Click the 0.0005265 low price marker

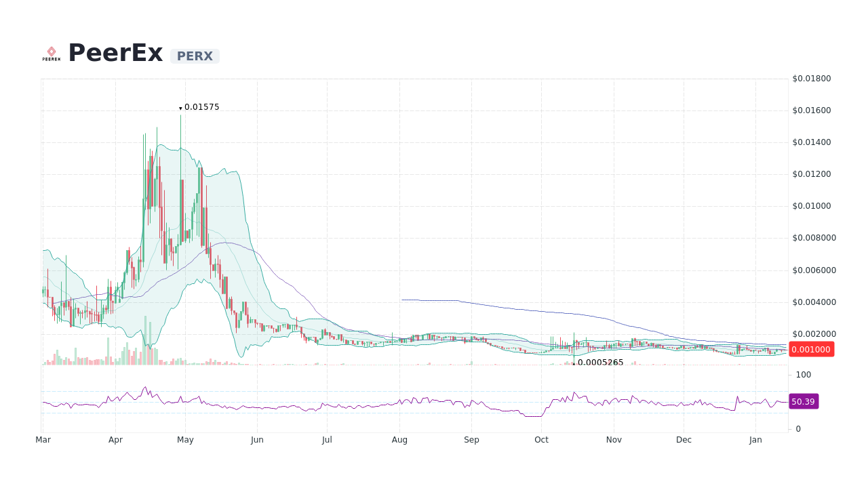coord(600,363)
